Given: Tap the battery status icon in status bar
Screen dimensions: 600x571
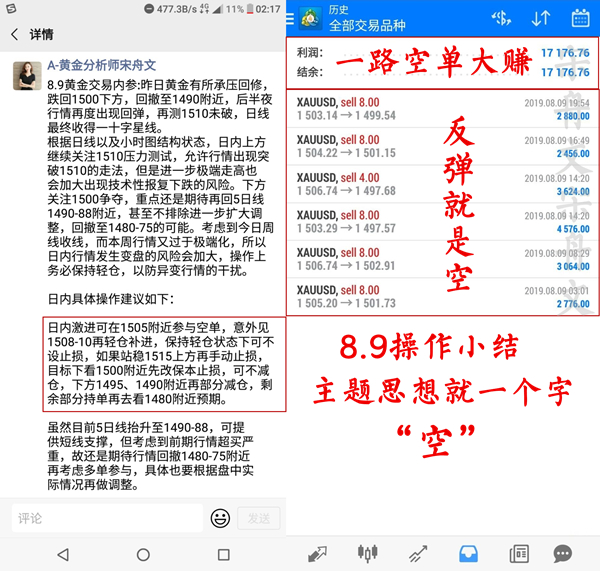Looking at the screenshot, I should pos(250,8).
